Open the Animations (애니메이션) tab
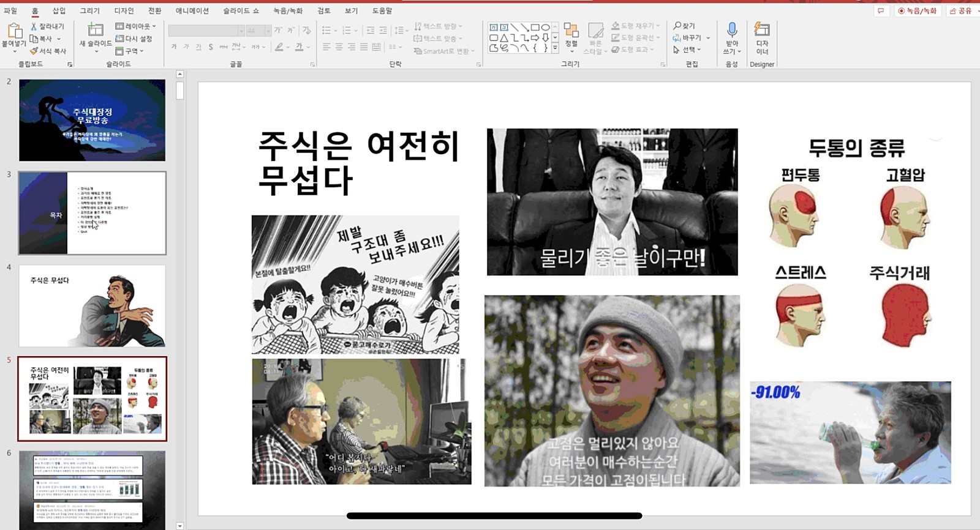Image resolution: width=980 pixels, height=530 pixels. tap(192, 10)
